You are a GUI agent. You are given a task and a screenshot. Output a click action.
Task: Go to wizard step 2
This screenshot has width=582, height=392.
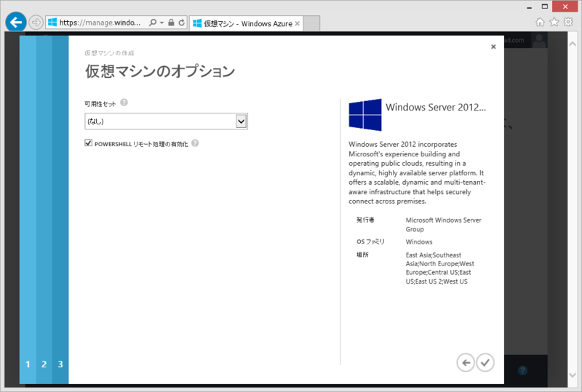(x=44, y=364)
